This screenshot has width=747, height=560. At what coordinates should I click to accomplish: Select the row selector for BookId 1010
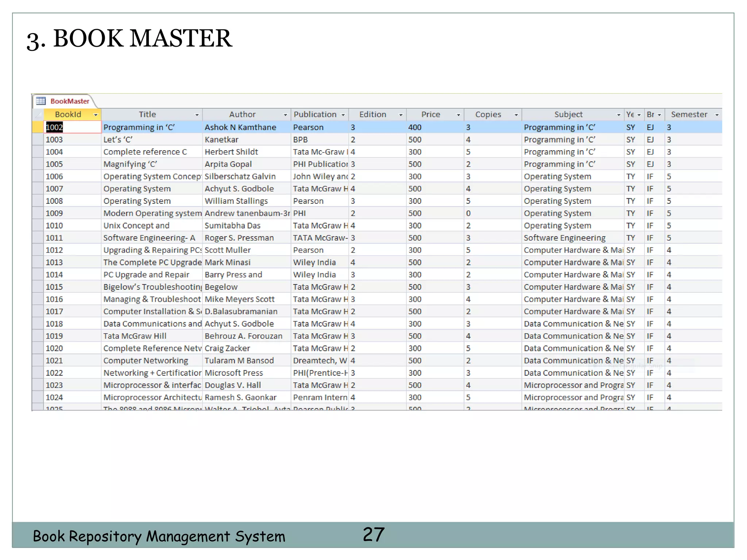tap(38, 225)
